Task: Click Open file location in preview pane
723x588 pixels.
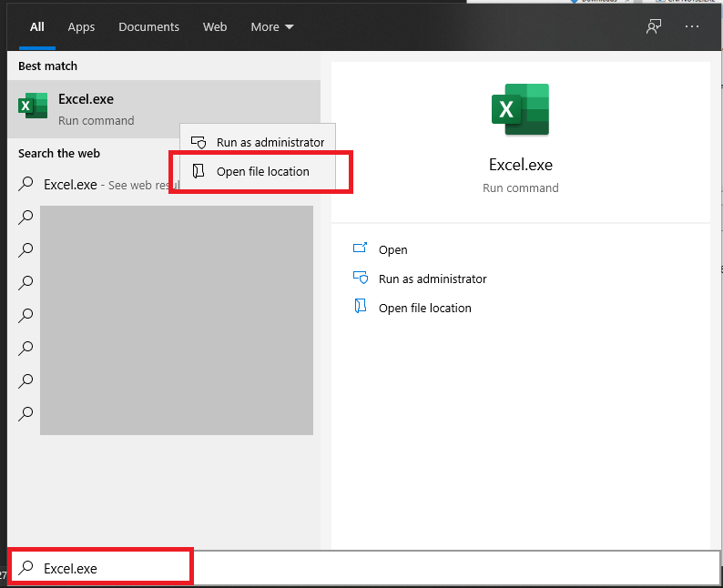Action: 424,308
